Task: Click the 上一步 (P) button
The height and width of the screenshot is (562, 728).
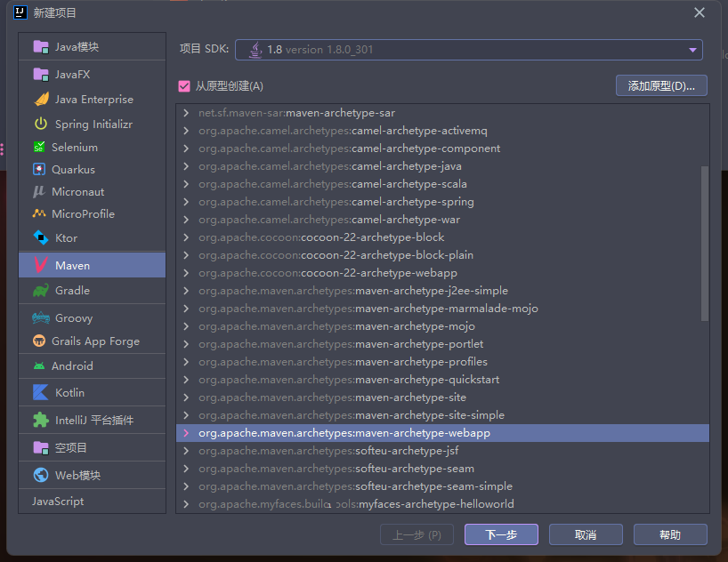Action: click(417, 534)
